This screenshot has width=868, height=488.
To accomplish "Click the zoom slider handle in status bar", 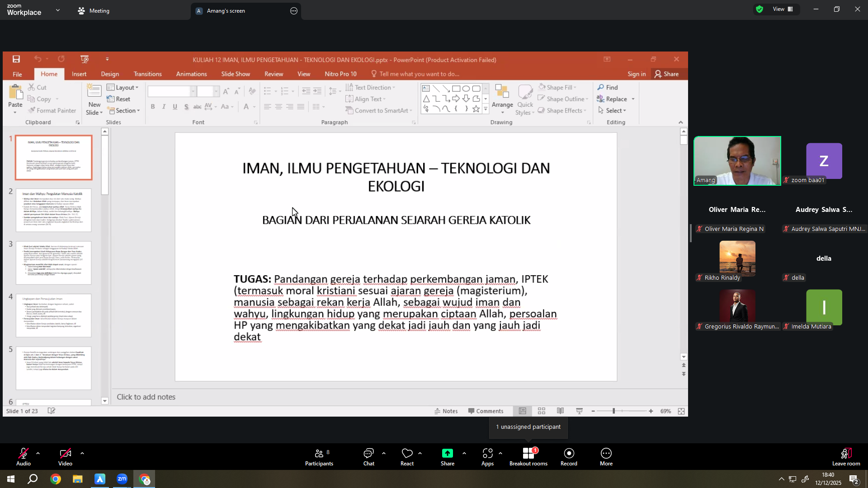I will [x=613, y=411].
